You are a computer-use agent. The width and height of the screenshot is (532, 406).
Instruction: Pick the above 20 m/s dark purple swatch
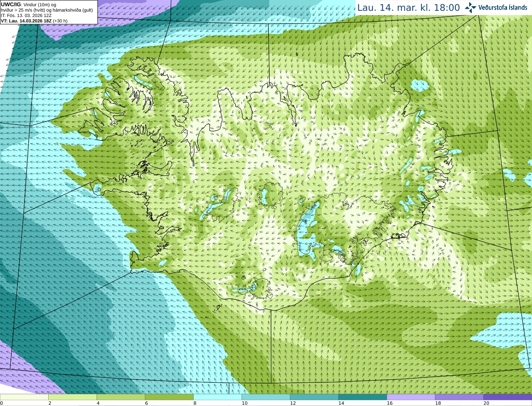coord(508,397)
